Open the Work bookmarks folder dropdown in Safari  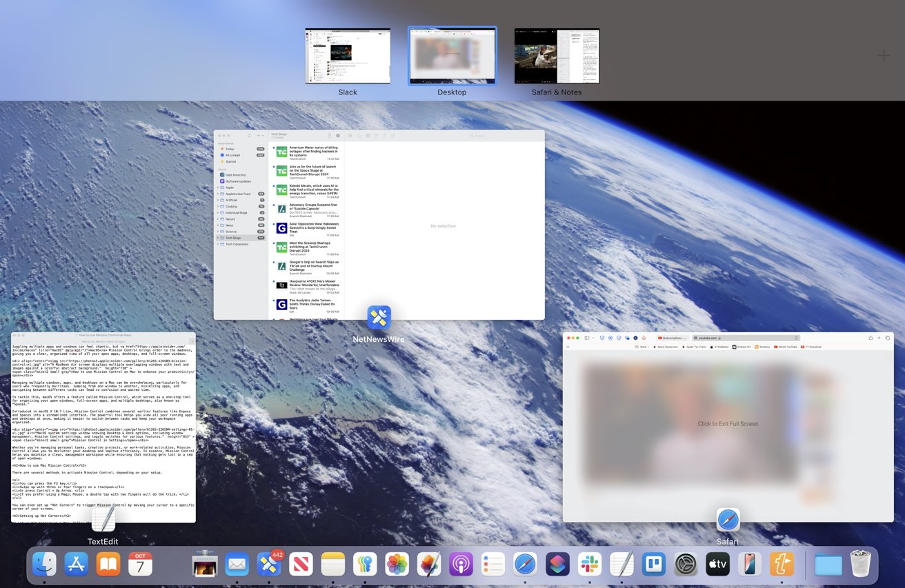point(643,347)
